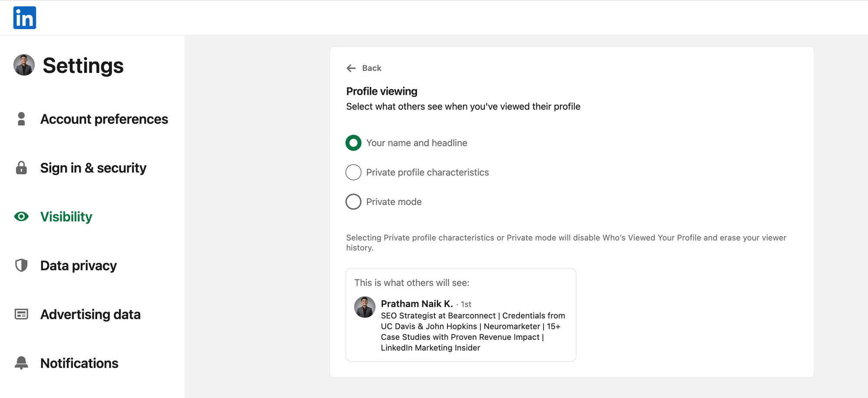Image resolution: width=868 pixels, height=398 pixels.
Task: Select the 'Your name and headline' radio button
Action: tap(353, 143)
